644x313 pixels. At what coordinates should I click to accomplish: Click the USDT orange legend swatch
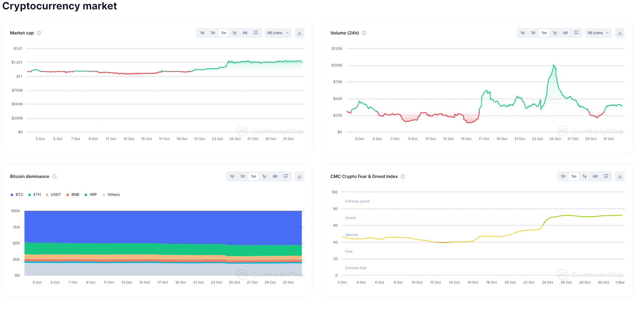(47, 195)
